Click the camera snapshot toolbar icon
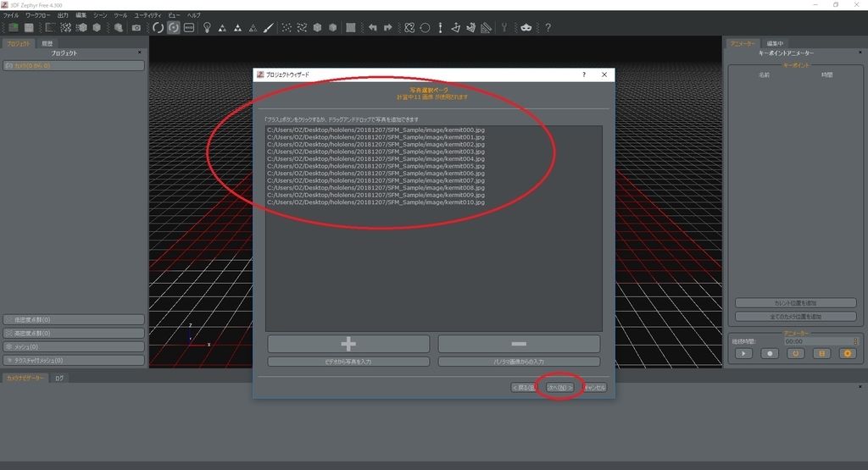 click(x=136, y=28)
